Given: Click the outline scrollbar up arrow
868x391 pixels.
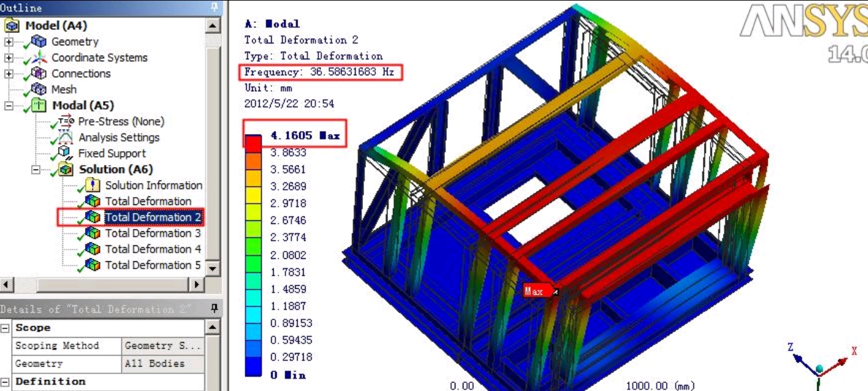Looking at the screenshot, I should [x=213, y=26].
